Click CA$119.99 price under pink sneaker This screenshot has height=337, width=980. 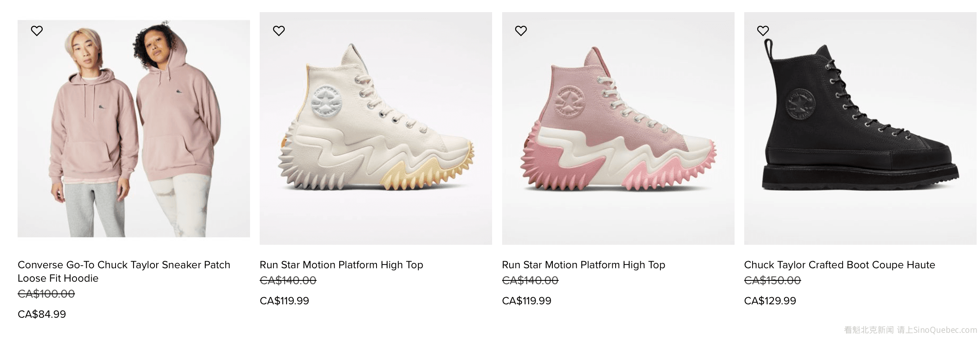click(526, 301)
